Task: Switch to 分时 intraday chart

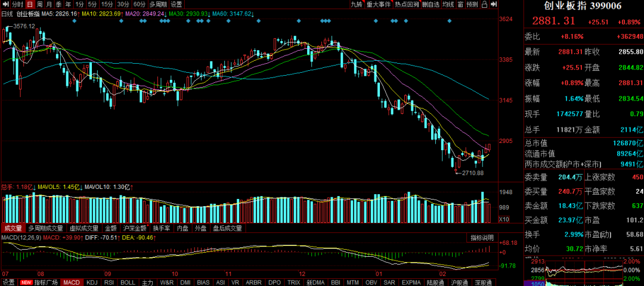Action: [x=17, y=5]
